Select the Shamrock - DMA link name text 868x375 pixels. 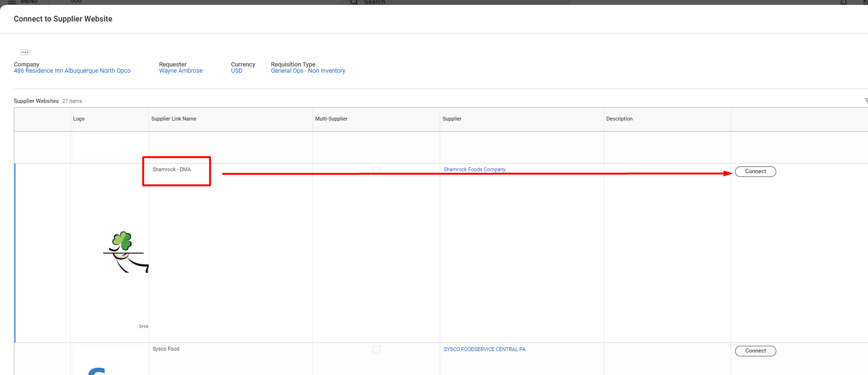[x=172, y=169]
